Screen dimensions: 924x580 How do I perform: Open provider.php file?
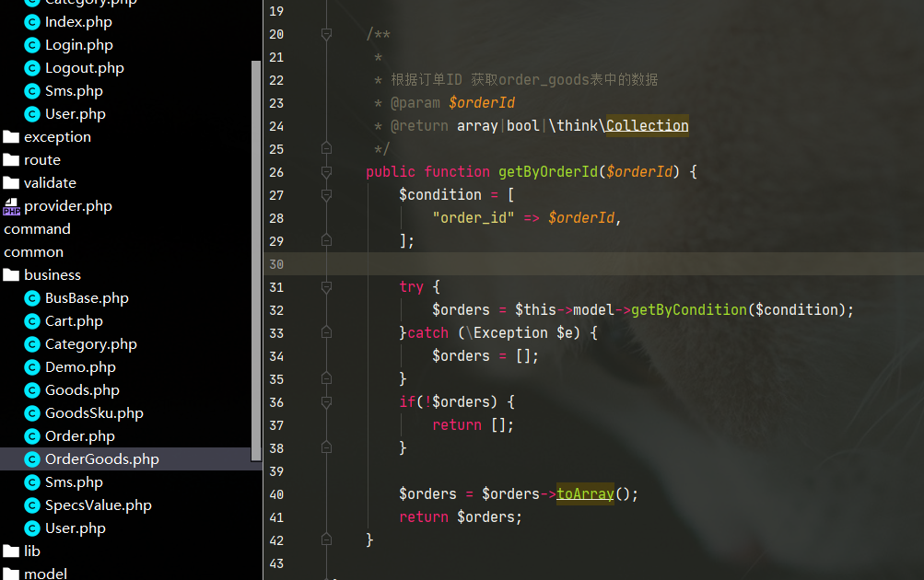[68, 206]
